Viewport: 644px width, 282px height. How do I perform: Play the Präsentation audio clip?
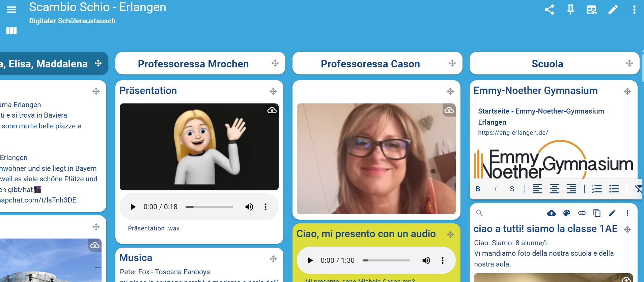(133, 207)
